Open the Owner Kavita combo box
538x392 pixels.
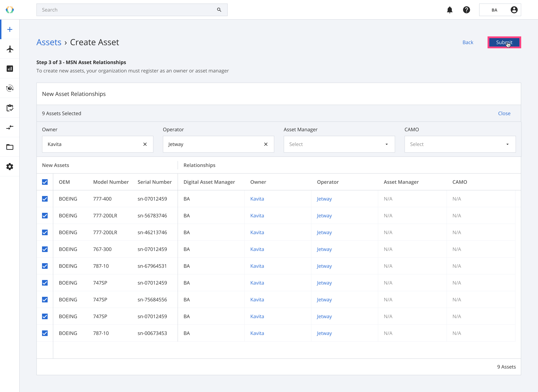click(x=97, y=144)
